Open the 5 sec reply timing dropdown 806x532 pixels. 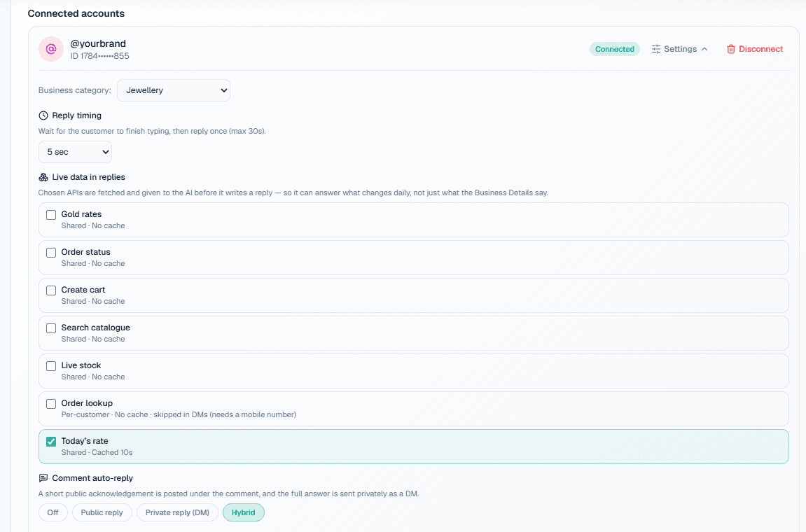75,152
